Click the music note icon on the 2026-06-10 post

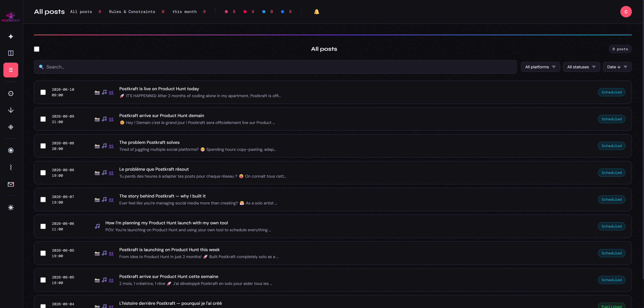(x=104, y=92)
